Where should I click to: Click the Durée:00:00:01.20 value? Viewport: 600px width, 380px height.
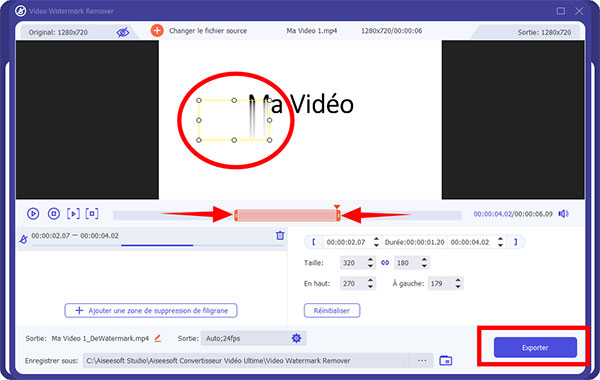tap(415, 242)
